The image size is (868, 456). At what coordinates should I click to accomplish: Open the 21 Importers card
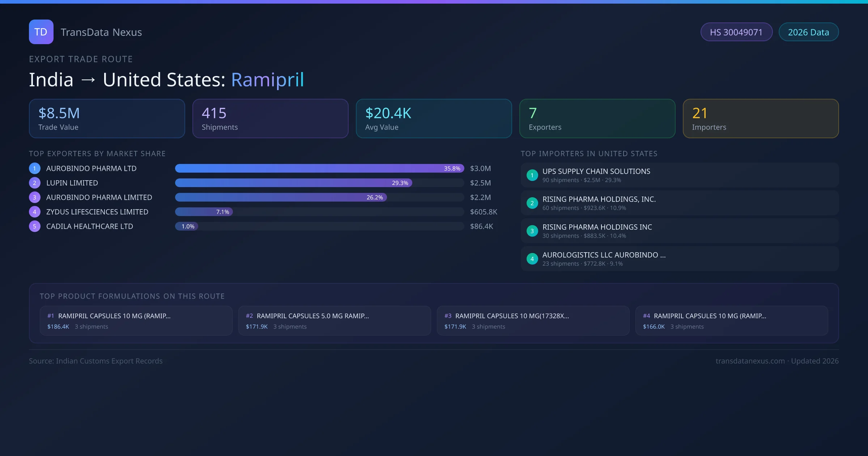tap(761, 118)
